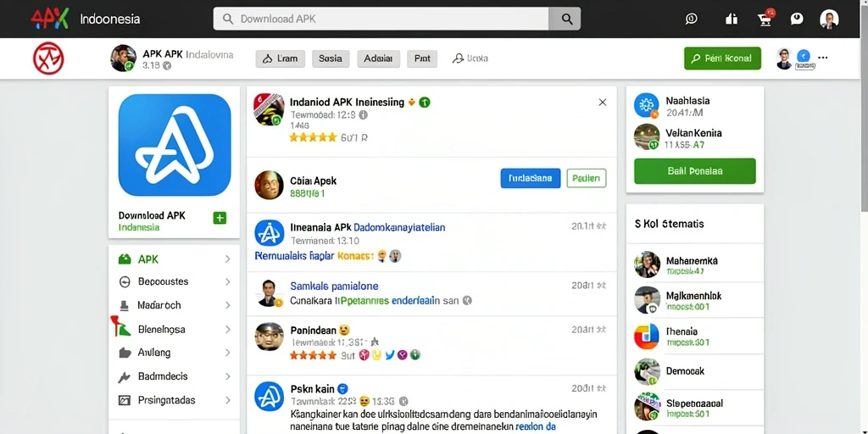Click the Bepcoustes clock icon in sidebar
This screenshot has height=434, width=868.
coord(125,281)
